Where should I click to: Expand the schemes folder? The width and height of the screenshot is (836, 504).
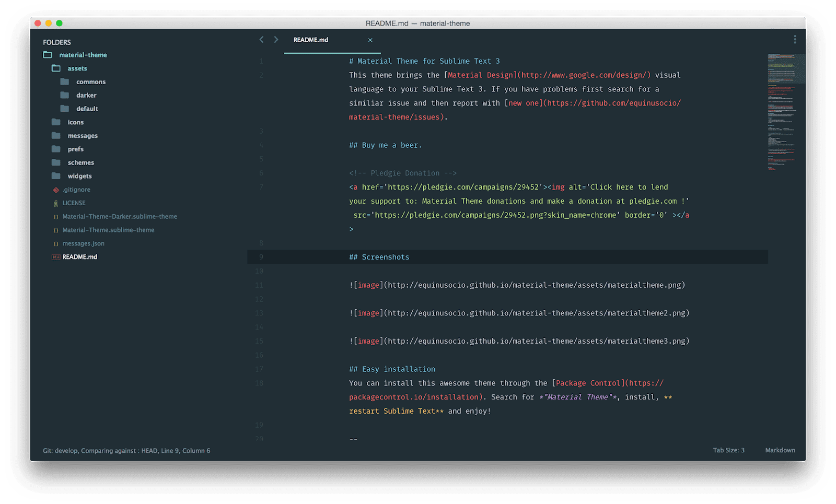pos(81,162)
